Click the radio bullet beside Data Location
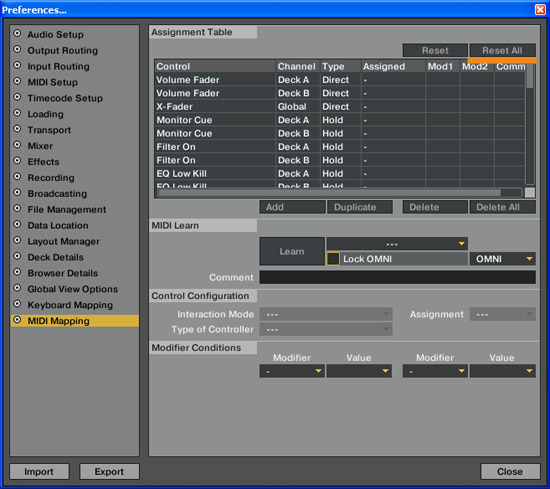The image size is (550, 489). (x=17, y=224)
